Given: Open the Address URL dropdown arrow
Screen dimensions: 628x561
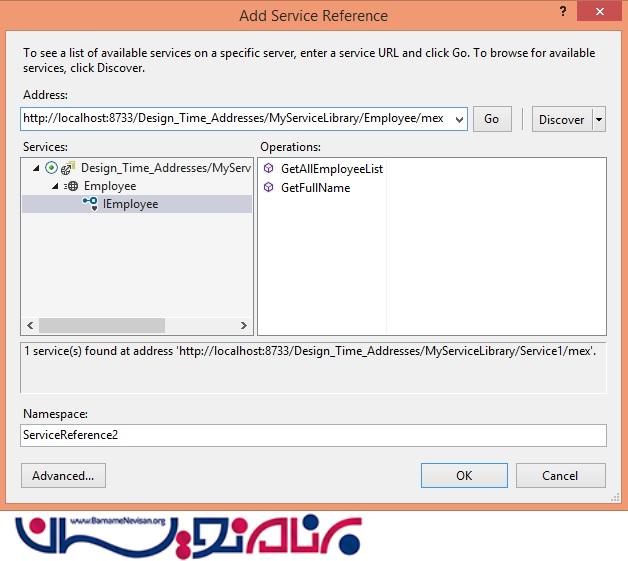Looking at the screenshot, I should click(458, 119).
